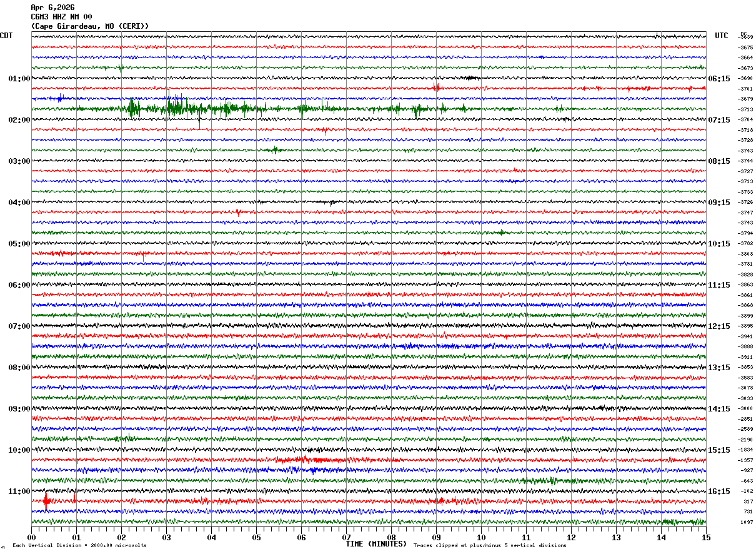Select the DC offset value "731"

coord(748,511)
